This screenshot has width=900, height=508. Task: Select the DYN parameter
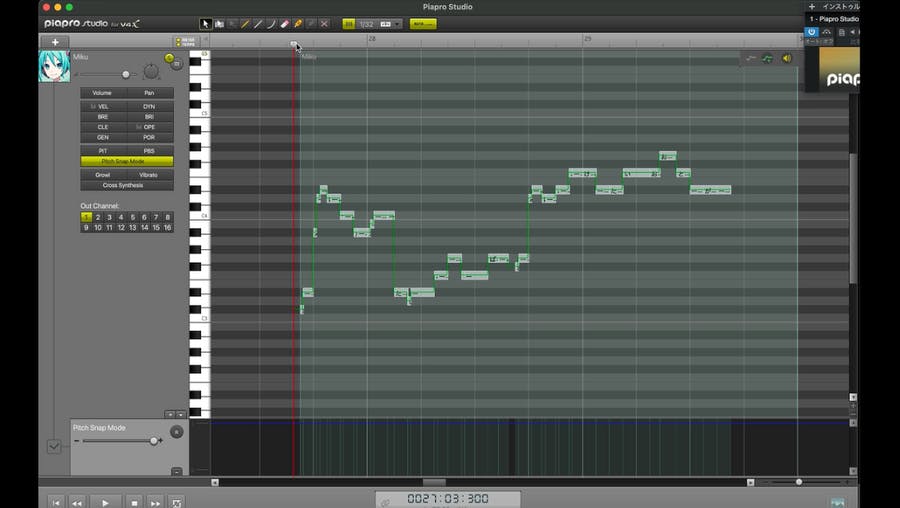click(x=149, y=106)
